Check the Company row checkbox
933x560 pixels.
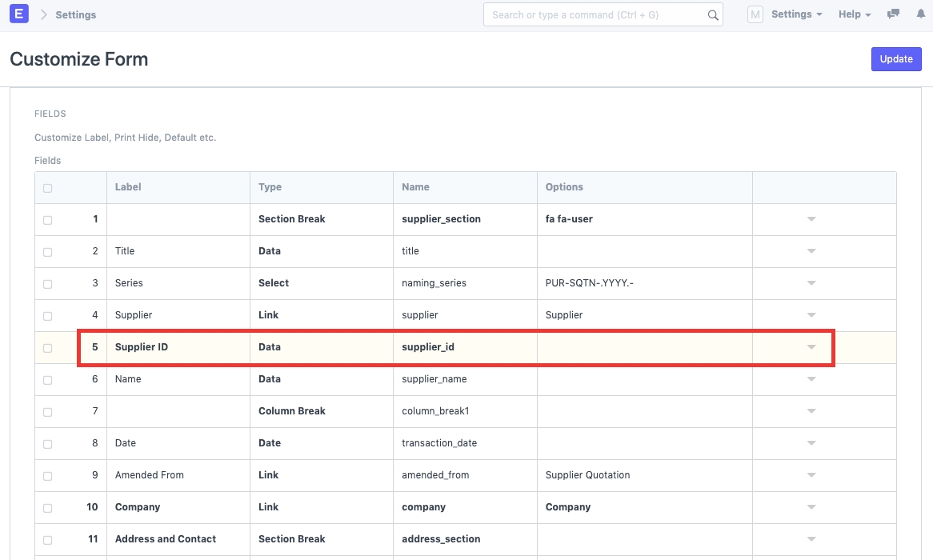pos(47,508)
